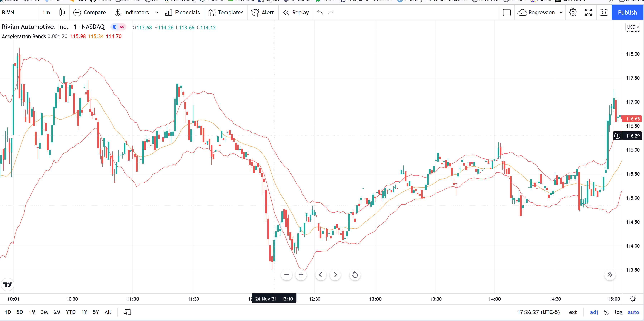Viewport: 644px width, 321px height.
Task: Select the 1Y date range
Action: [84, 312]
